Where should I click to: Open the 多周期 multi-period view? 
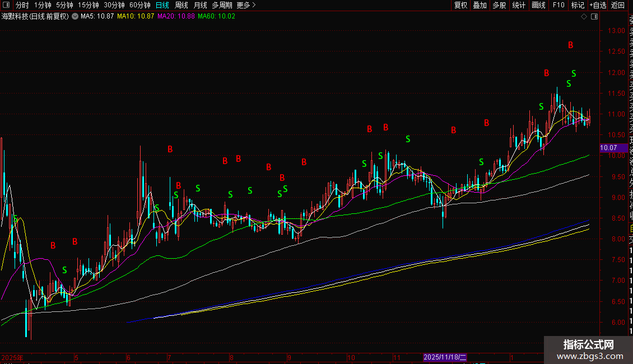[222, 5]
